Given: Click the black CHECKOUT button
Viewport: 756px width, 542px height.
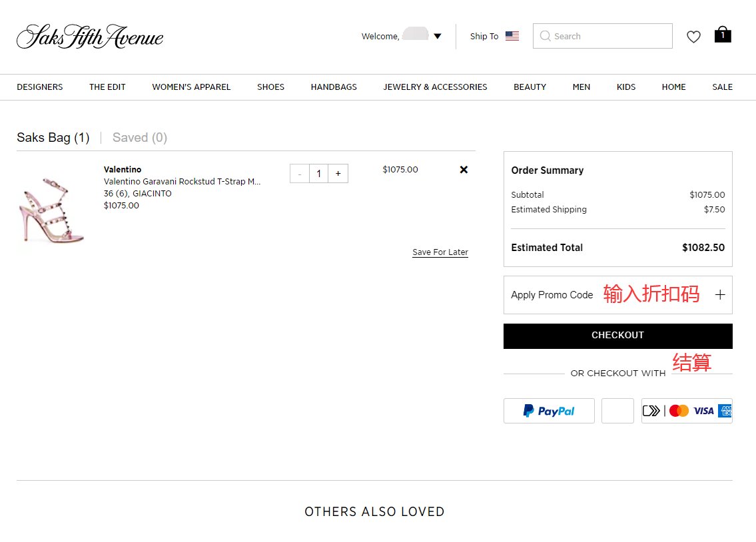Looking at the screenshot, I should coord(617,336).
